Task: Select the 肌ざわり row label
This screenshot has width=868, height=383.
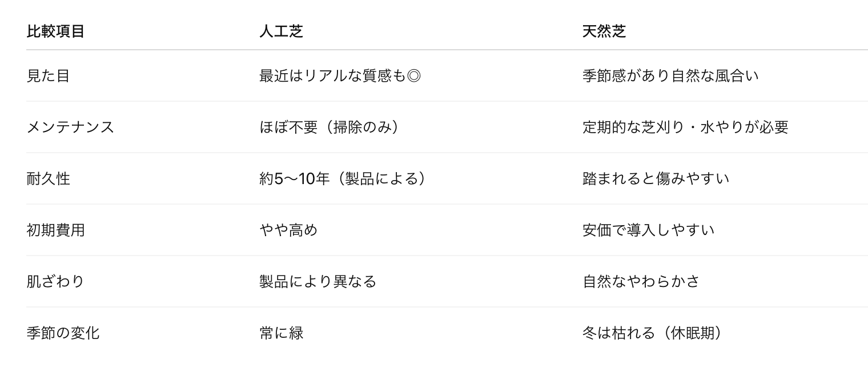Action: (55, 281)
